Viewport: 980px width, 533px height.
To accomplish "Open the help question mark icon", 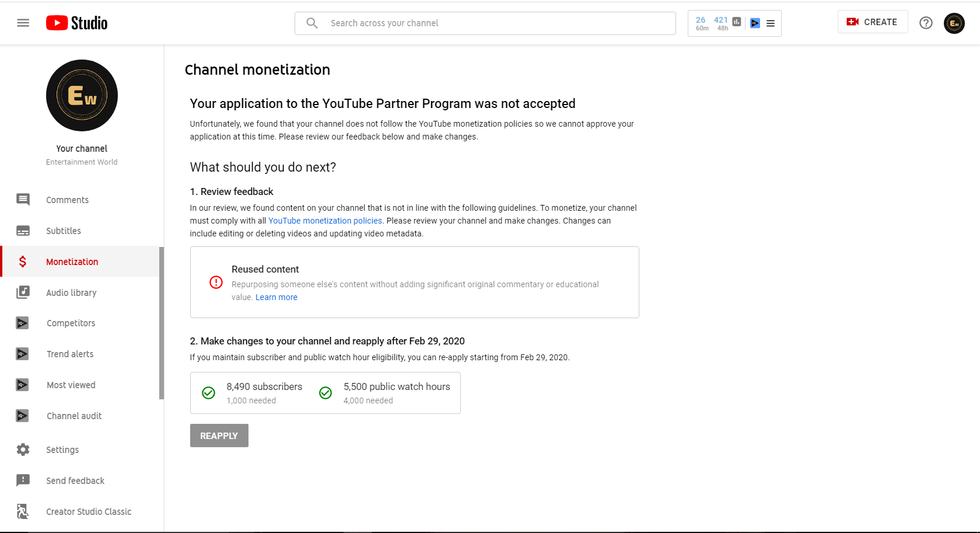I will coord(926,23).
